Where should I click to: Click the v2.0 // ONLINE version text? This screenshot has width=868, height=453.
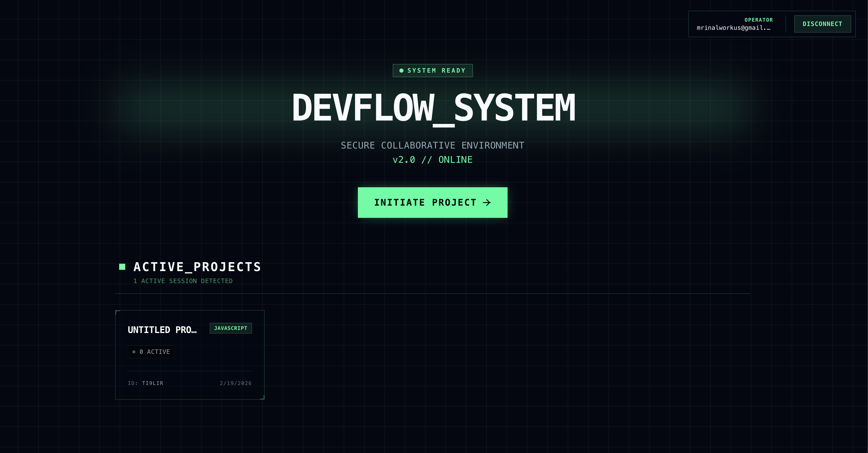tap(432, 159)
